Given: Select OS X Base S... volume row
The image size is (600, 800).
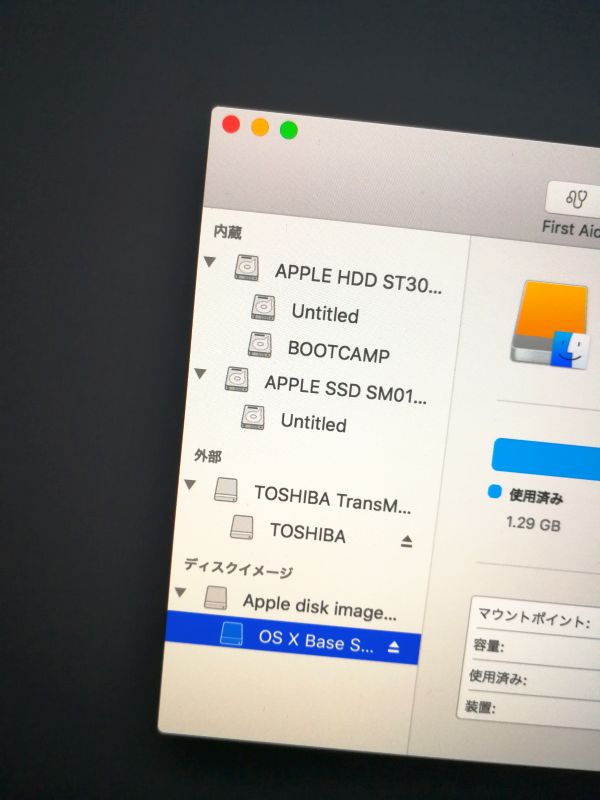Looking at the screenshot, I should coord(293,637).
